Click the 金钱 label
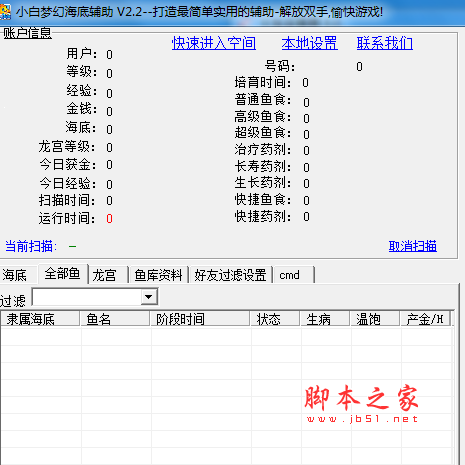This screenshot has height=465, width=465. (82, 109)
